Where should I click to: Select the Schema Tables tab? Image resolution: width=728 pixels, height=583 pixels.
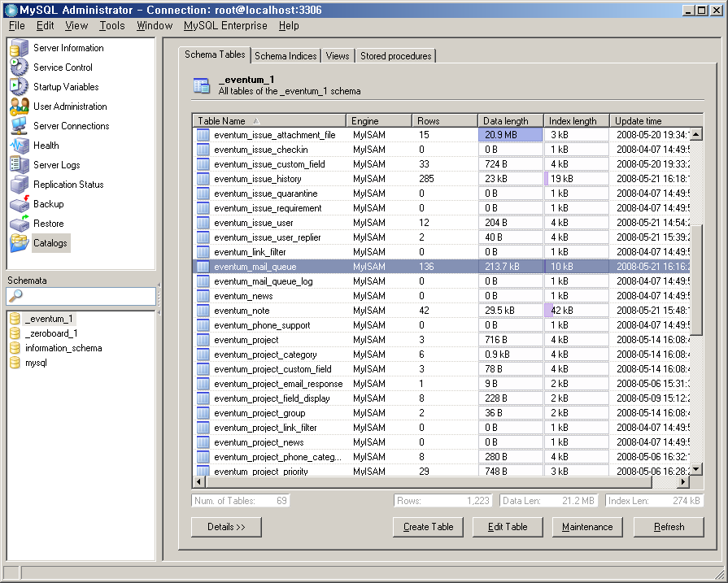click(215, 54)
